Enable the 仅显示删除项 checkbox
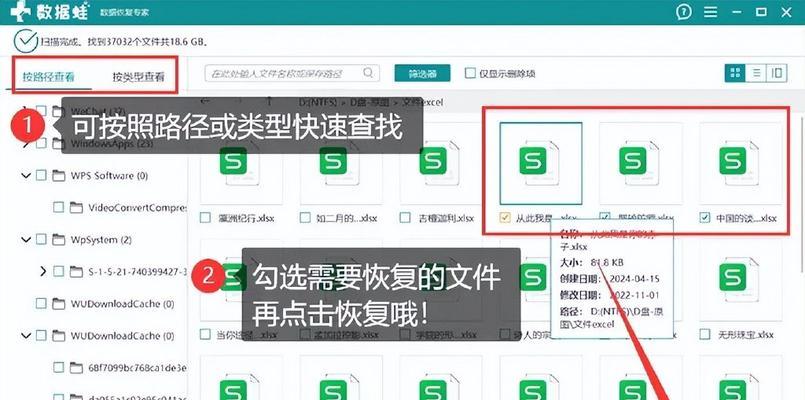The height and width of the screenshot is (400, 805). point(470,73)
